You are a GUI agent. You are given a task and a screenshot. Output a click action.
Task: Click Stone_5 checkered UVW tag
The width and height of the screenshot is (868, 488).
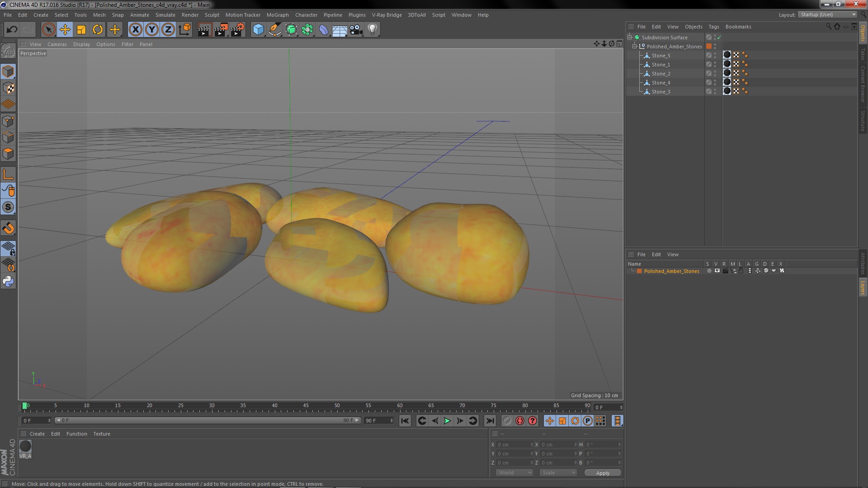coord(736,55)
